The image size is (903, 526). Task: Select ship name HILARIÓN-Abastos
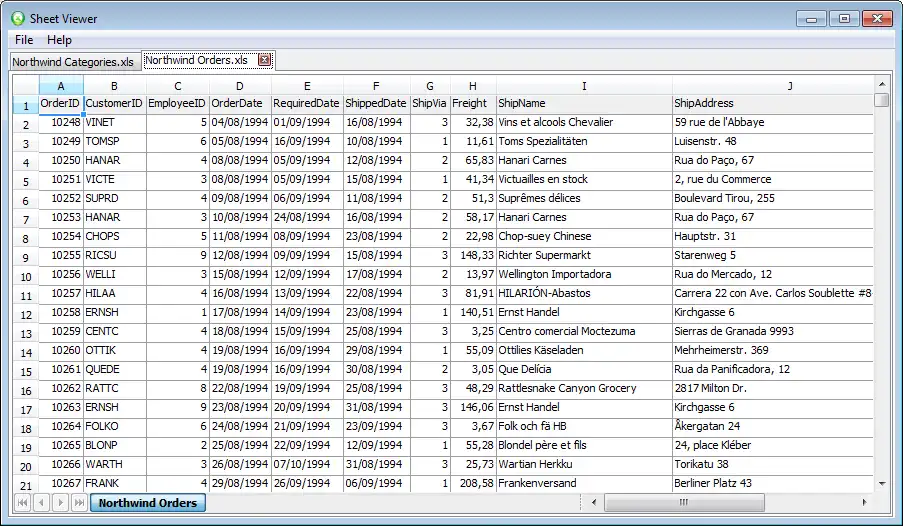(x=585, y=293)
